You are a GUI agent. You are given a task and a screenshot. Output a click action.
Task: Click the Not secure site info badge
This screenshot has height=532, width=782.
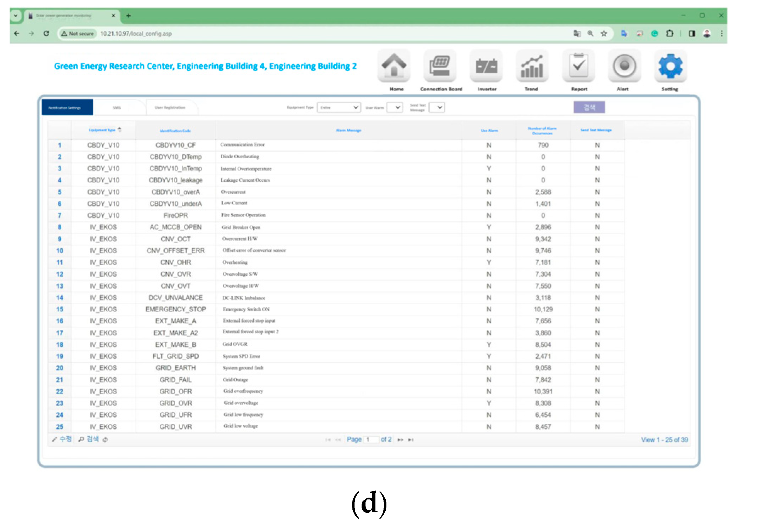(x=78, y=34)
